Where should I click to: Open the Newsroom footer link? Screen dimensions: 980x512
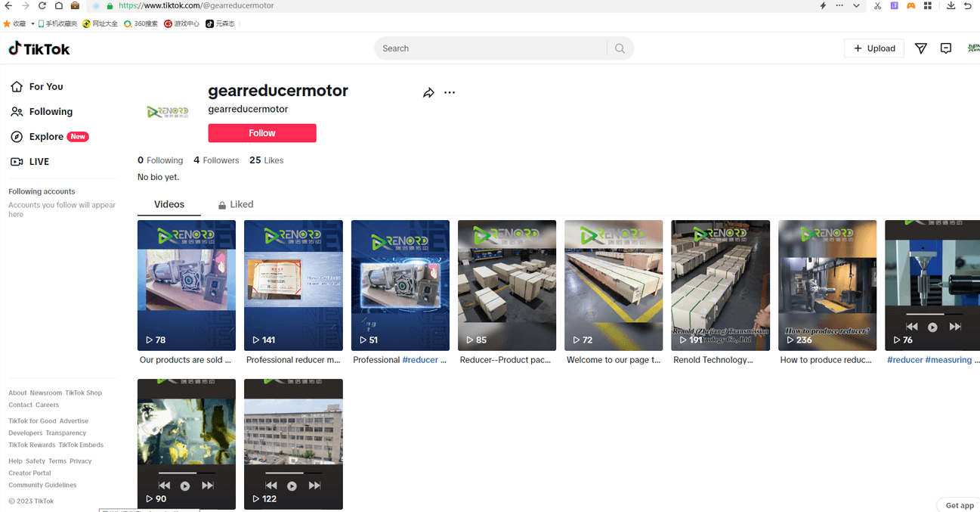click(46, 393)
